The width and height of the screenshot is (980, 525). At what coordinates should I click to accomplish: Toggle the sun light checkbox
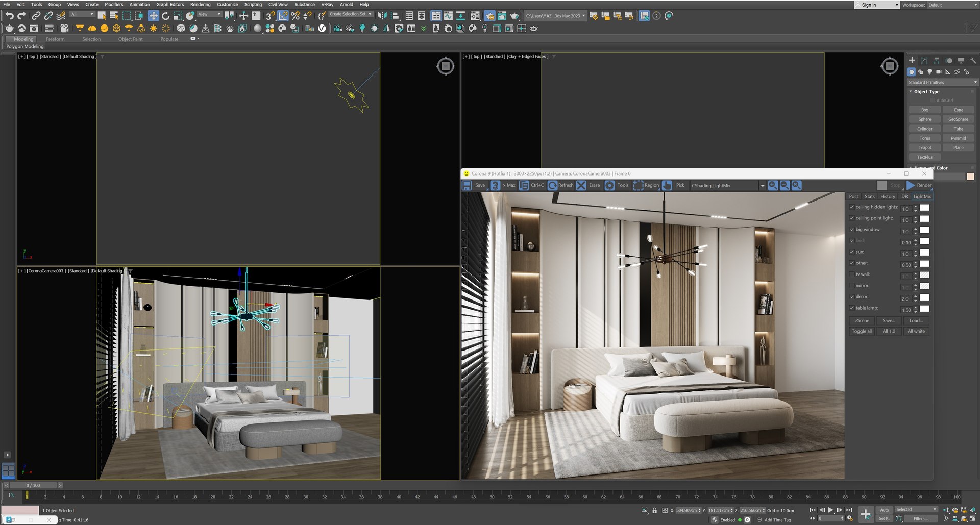coord(852,252)
